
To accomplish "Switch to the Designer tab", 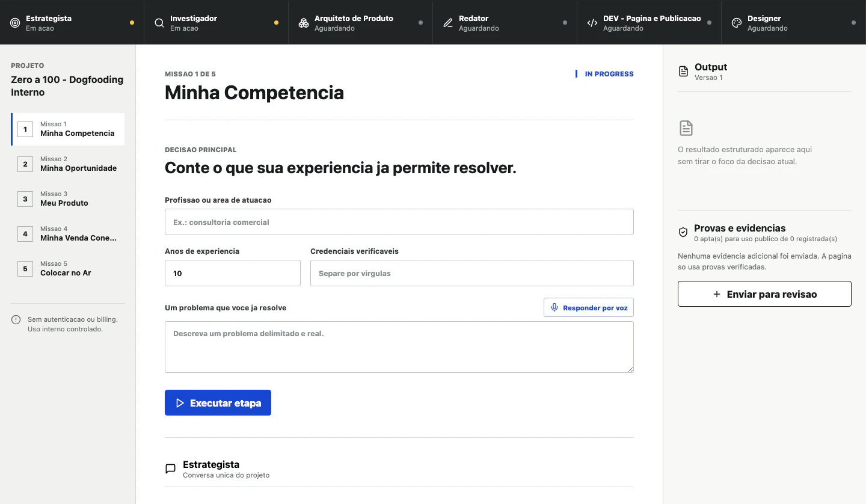I will pyautogui.click(x=794, y=23).
